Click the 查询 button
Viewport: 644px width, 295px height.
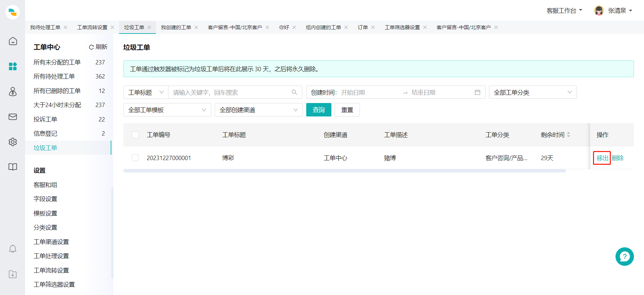tap(319, 110)
